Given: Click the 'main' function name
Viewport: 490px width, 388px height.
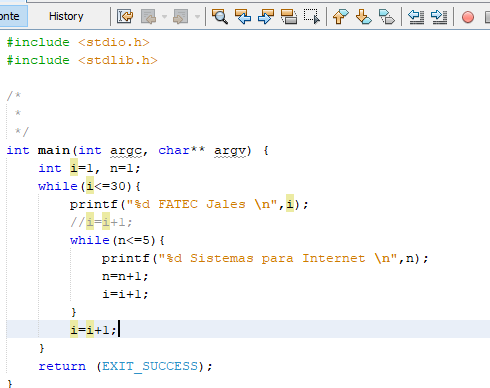Looking at the screenshot, I should (54, 150).
